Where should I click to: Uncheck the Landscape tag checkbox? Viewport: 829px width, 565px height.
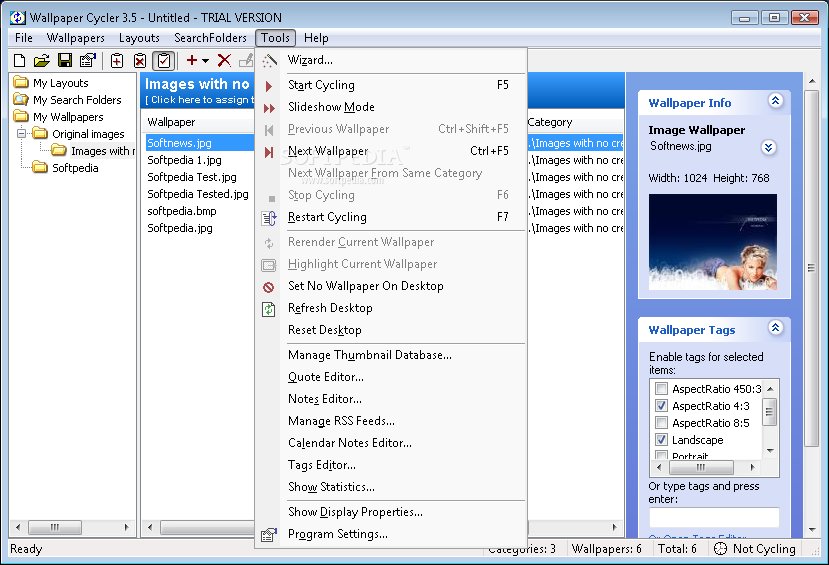coord(661,439)
